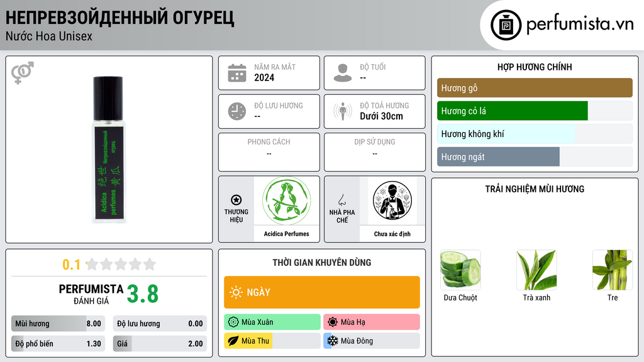This screenshot has height=362, width=644.
Task: Click the Trải nghiệm mùi hương heading
Action: [x=535, y=189]
